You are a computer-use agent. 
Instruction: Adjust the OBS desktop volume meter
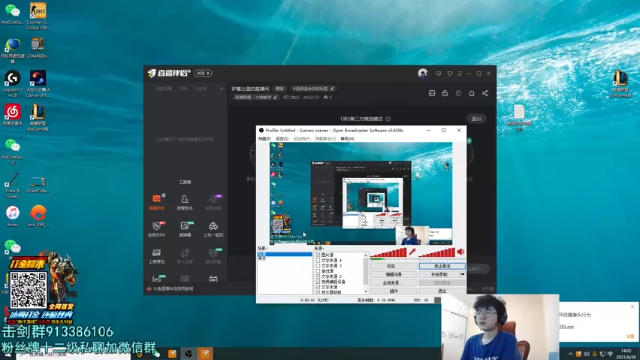pyautogui.click(x=437, y=252)
